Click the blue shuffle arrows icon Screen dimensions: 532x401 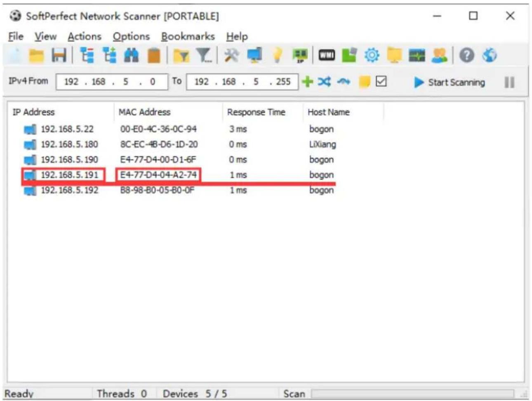[324, 82]
